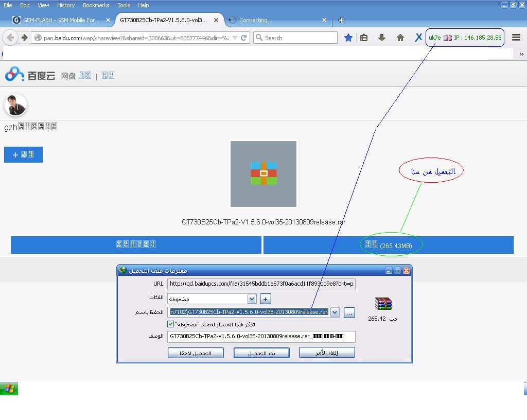Click the Baidu Cloud logo
The width and height of the screenshot is (527, 420).
coord(30,74)
